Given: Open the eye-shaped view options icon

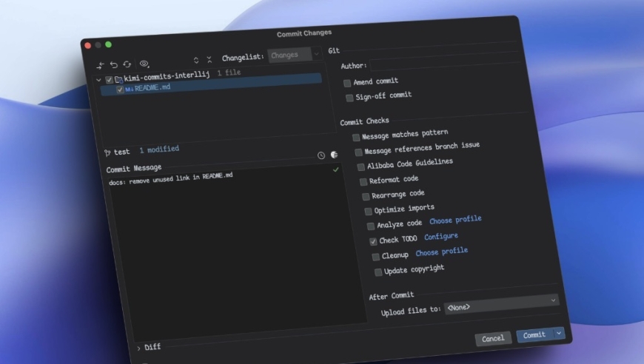Looking at the screenshot, I should [x=144, y=64].
